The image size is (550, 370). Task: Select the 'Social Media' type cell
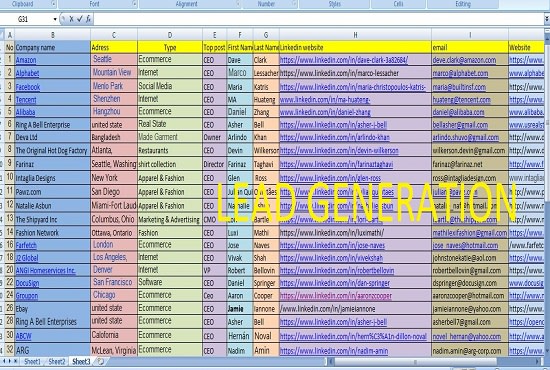coord(170,86)
